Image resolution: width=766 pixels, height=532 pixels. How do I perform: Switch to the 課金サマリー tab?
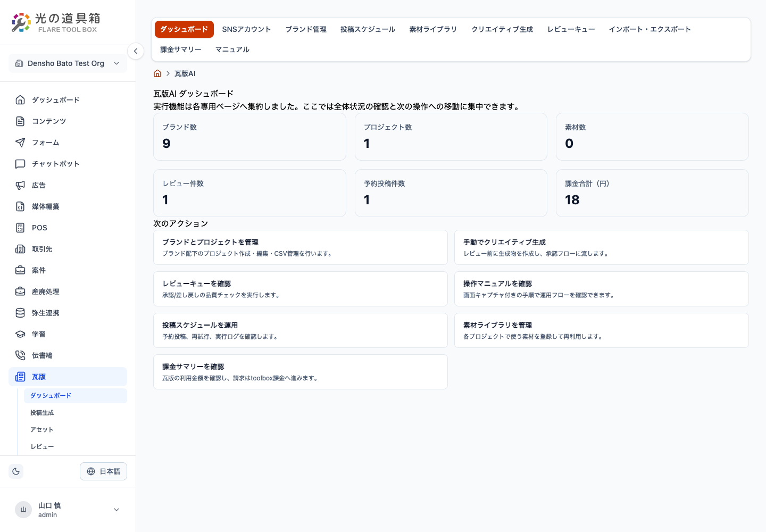pyautogui.click(x=181, y=49)
